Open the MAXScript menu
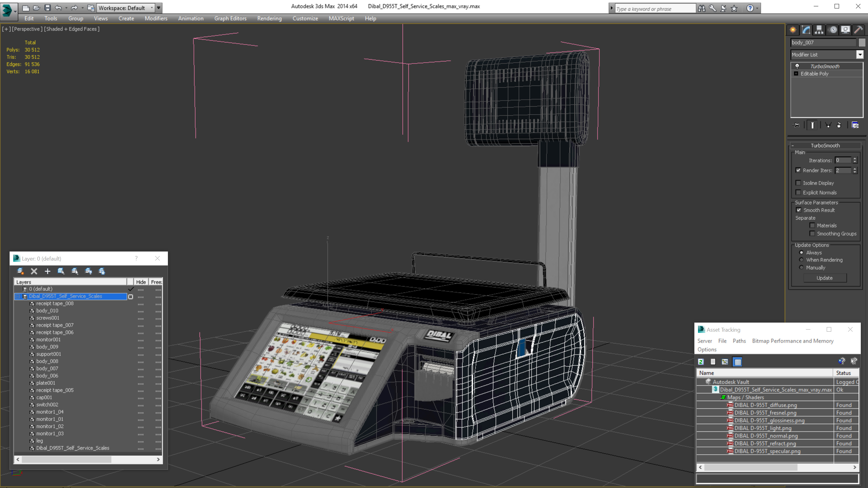The height and width of the screenshot is (488, 868). coord(341,18)
